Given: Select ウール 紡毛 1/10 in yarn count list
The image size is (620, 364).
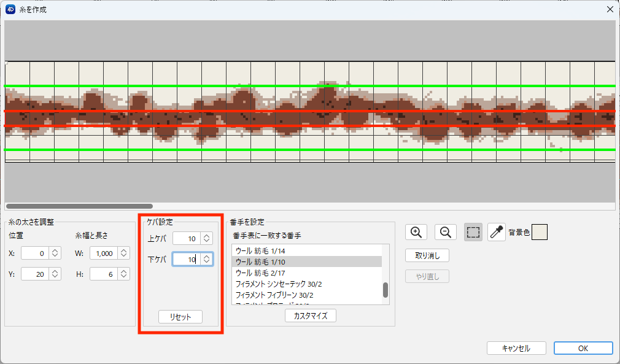Looking at the screenshot, I should [307, 261].
